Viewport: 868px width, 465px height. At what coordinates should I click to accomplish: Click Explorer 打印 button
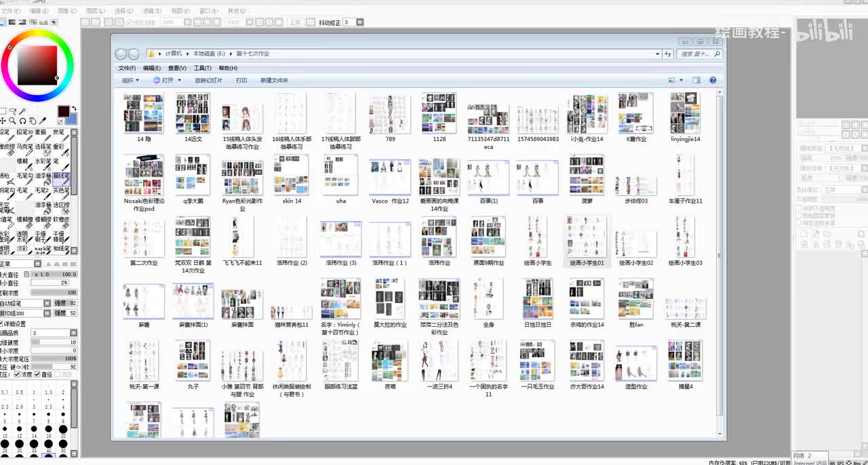click(241, 80)
